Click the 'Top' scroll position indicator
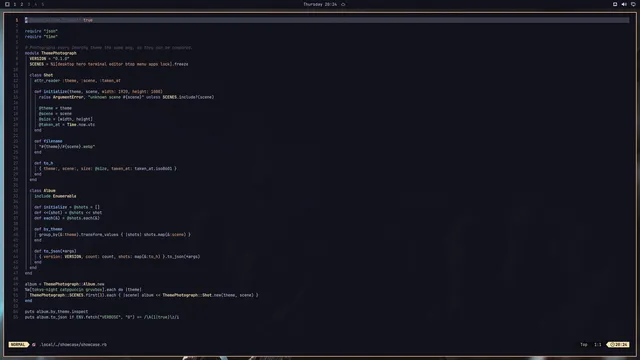 (x=584, y=344)
